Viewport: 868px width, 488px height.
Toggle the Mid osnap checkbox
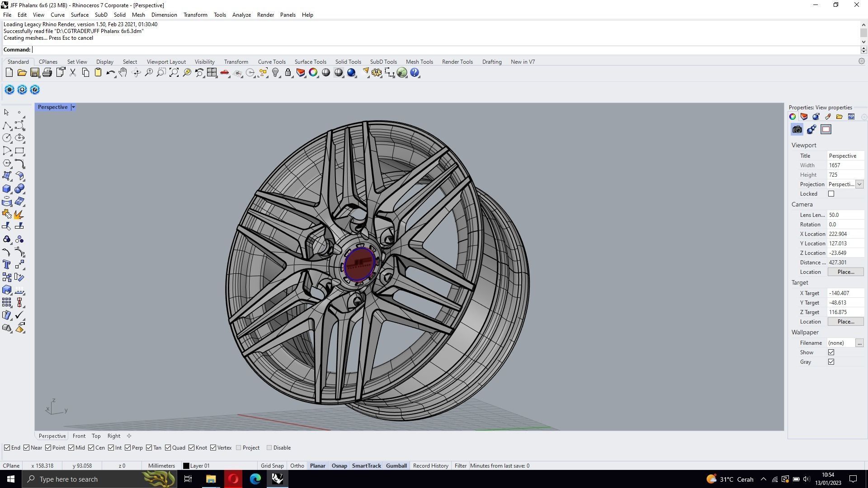pyautogui.click(x=71, y=448)
